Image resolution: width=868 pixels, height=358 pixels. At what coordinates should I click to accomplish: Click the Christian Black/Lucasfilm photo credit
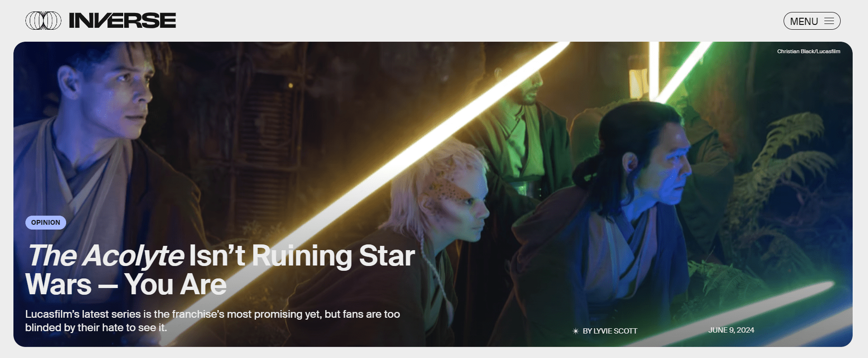809,51
